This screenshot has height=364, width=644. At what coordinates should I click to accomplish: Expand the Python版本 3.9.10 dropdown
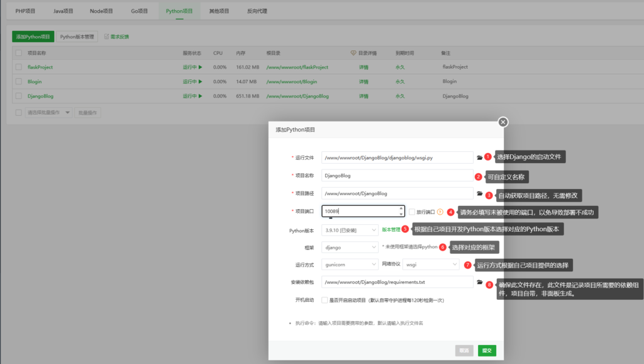pos(350,230)
